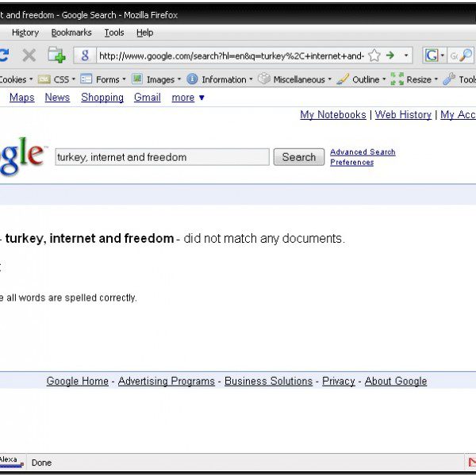Open My Notebooks link
Image resolution: width=476 pixels, height=476 pixels.
click(333, 115)
